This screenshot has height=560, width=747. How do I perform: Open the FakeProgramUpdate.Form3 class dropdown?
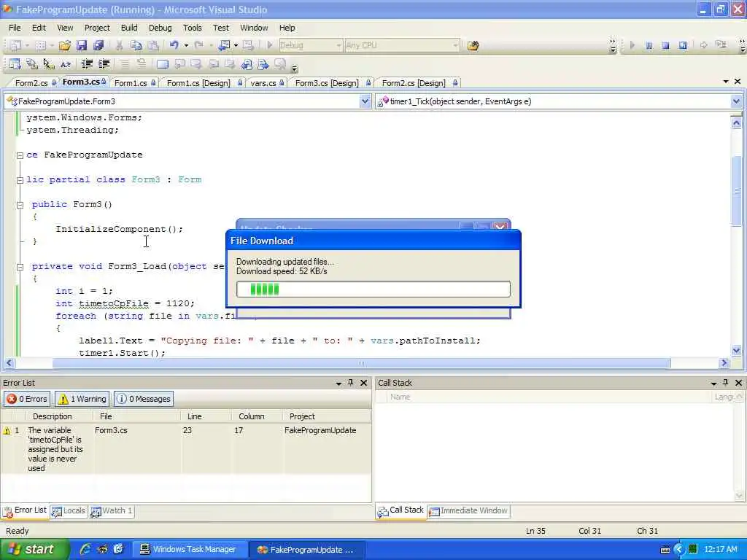click(x=365, y=101)
